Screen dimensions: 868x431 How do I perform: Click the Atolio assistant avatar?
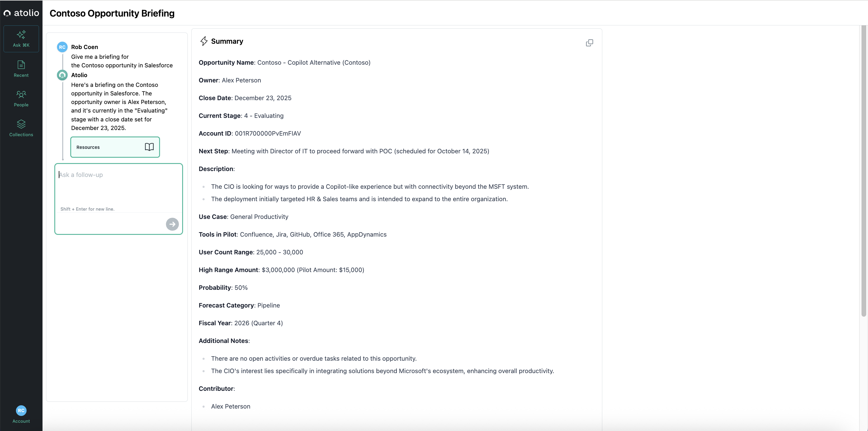pos(62,75)
